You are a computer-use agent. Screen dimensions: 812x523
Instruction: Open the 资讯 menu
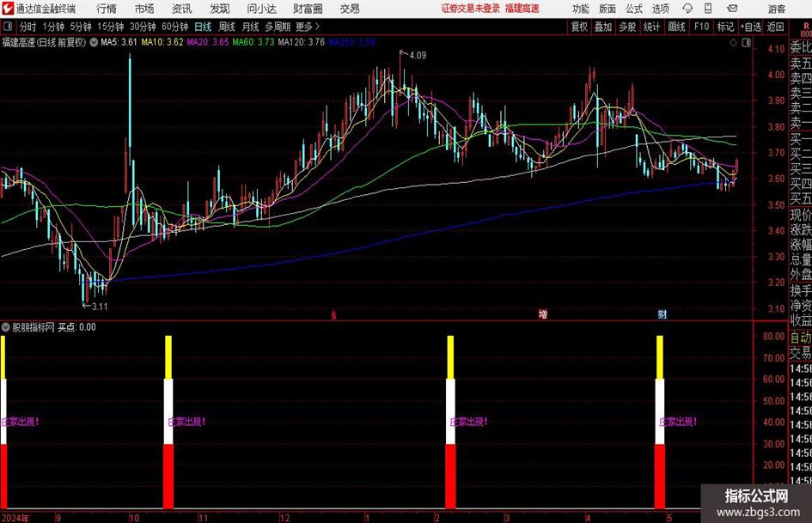coord(182,9)
